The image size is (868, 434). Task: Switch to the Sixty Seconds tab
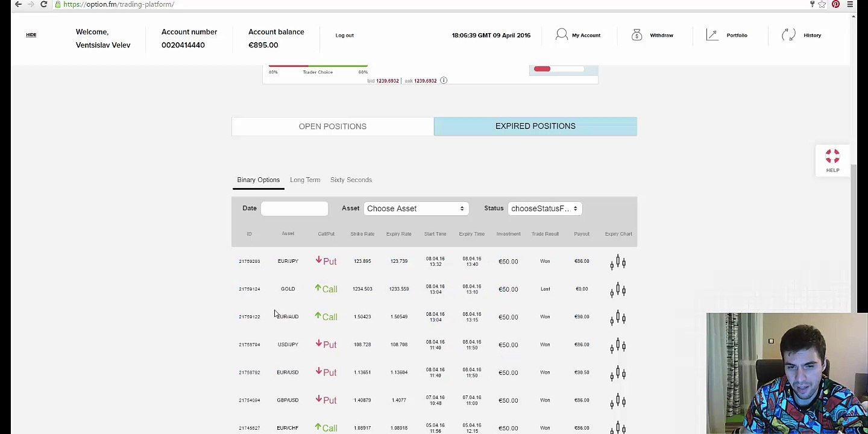point(351,180)
